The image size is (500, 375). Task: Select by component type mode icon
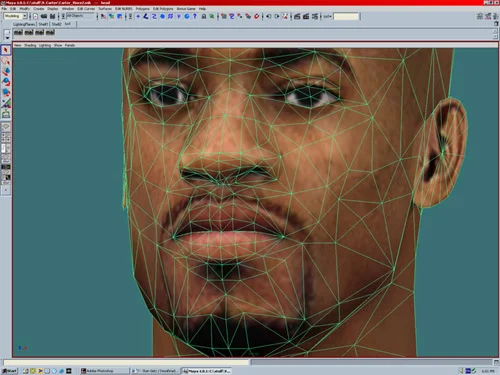(x=119, y=16)
